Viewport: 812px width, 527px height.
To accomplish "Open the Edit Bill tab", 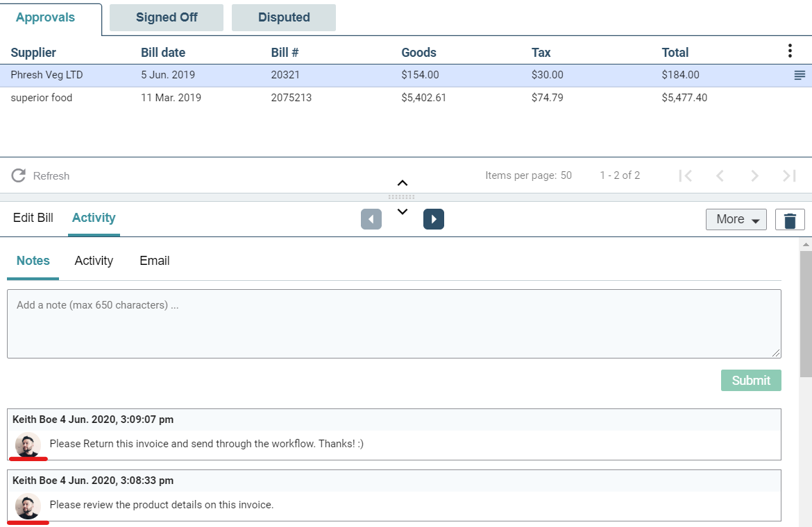I will 33,218.
